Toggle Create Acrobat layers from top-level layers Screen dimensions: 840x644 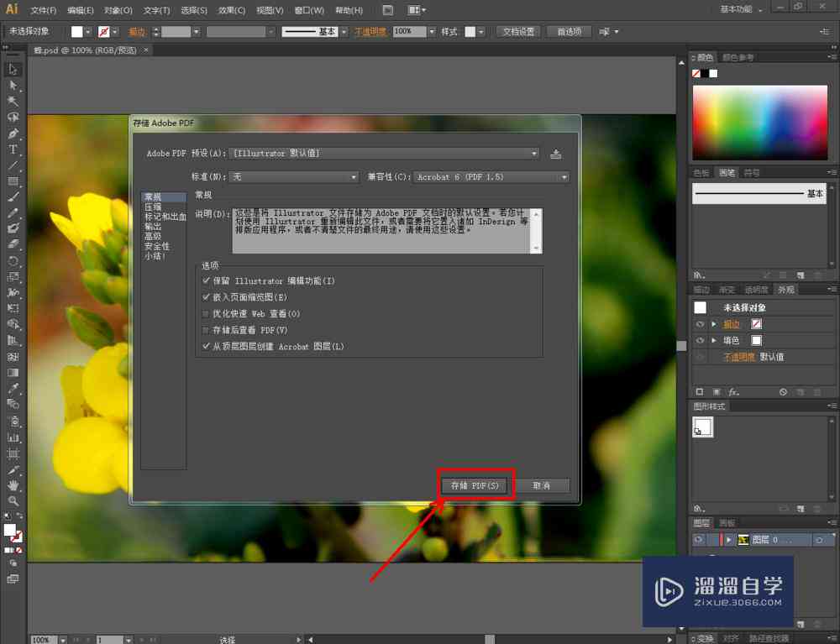pos(207,346)
